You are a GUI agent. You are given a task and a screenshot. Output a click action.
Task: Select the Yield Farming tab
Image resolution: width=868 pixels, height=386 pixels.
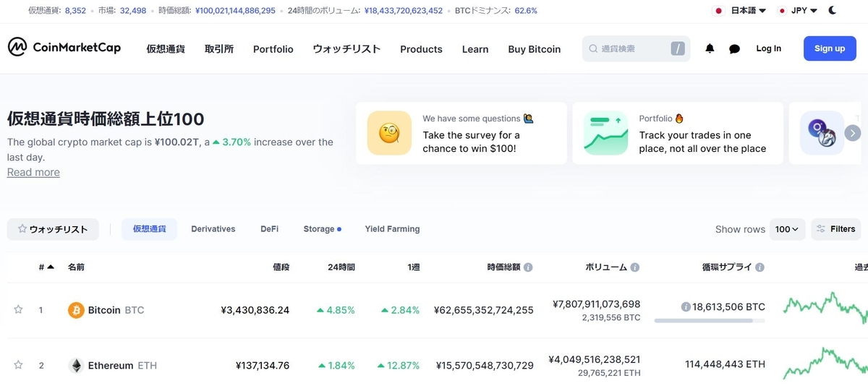392,229
